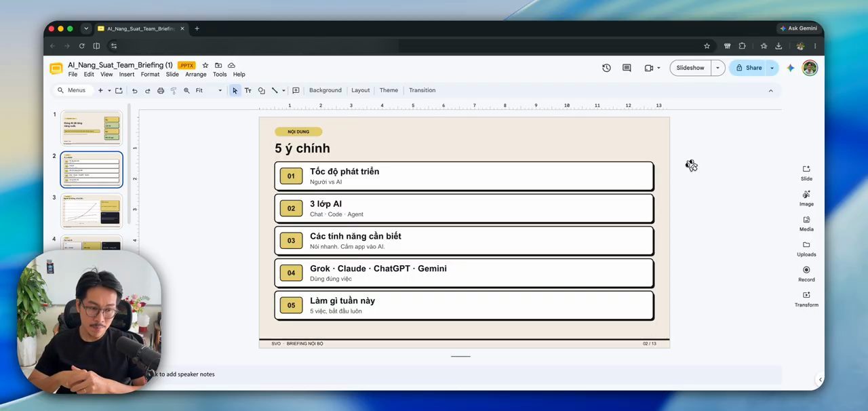
Task: Open the Media side panel tool
Action: (806, 223)
